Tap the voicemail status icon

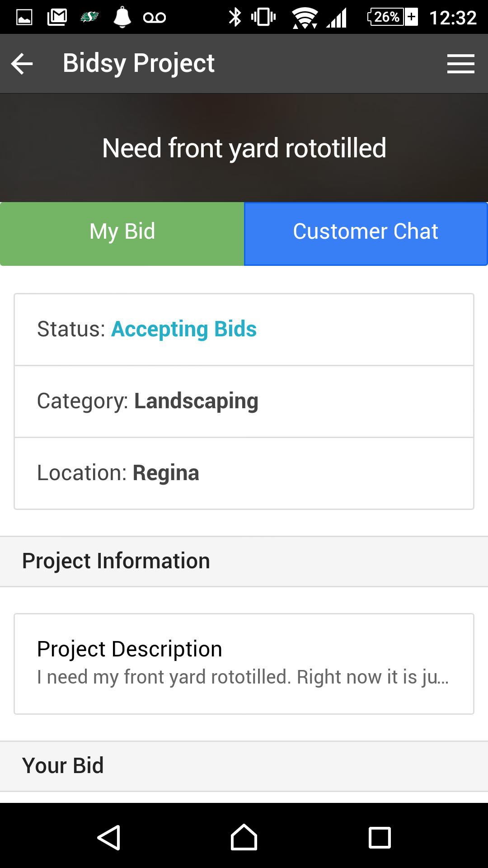tap(154, 18)
